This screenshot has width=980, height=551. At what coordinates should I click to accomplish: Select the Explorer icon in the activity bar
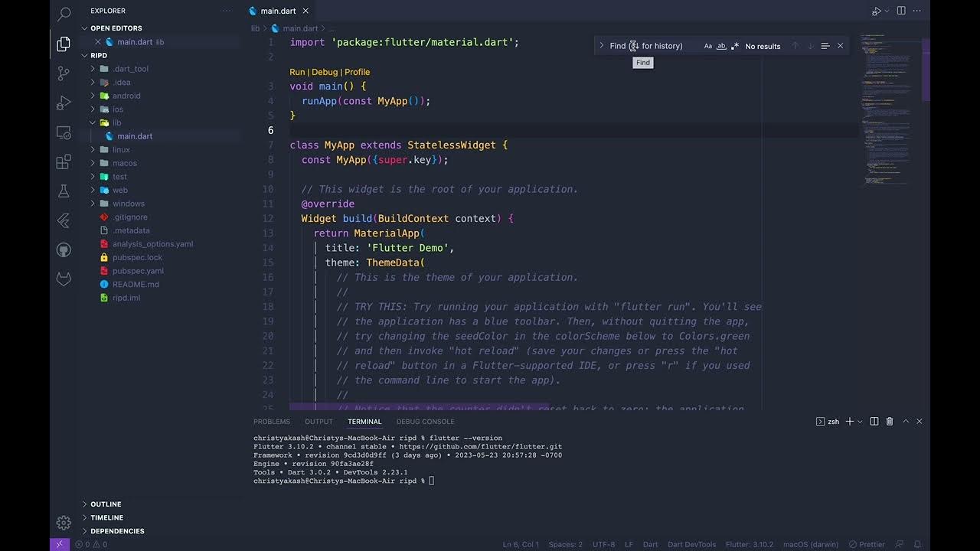(64, 44)
